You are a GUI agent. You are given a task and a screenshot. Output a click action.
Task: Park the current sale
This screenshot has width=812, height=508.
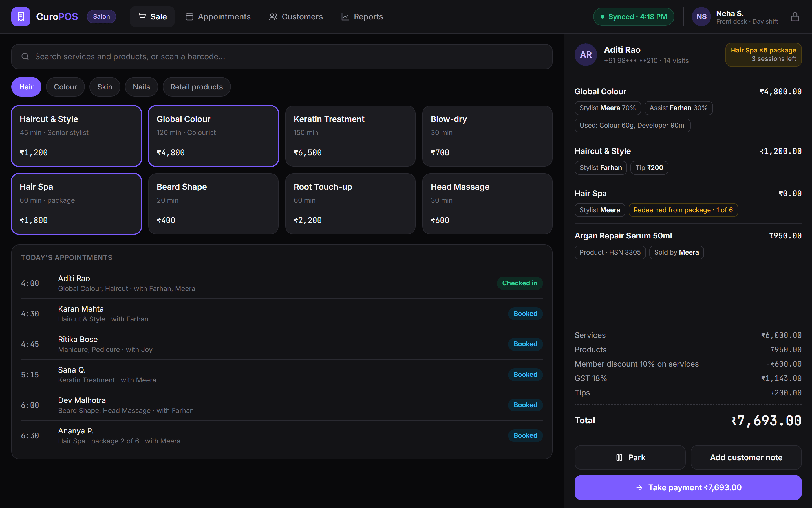(630, 457)
